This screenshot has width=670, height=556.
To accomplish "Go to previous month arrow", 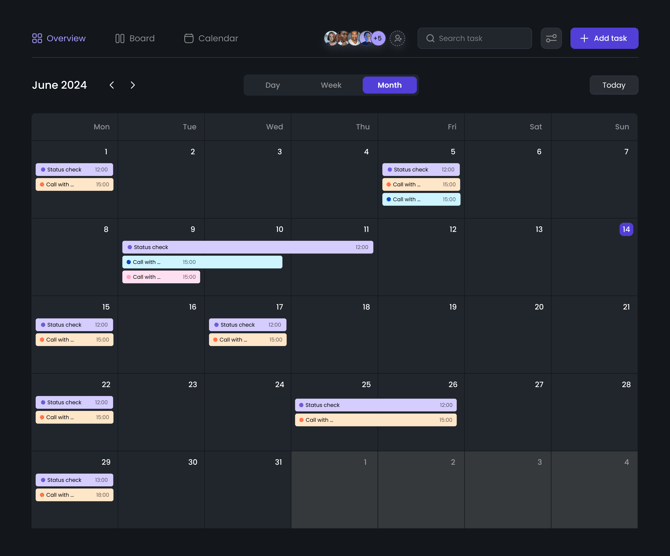I will coord(112,85).
